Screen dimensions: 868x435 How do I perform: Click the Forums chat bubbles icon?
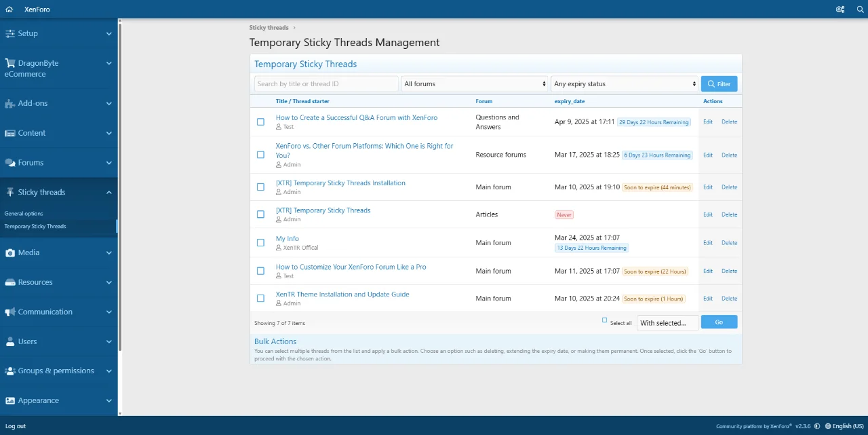[x=10, y=163]
